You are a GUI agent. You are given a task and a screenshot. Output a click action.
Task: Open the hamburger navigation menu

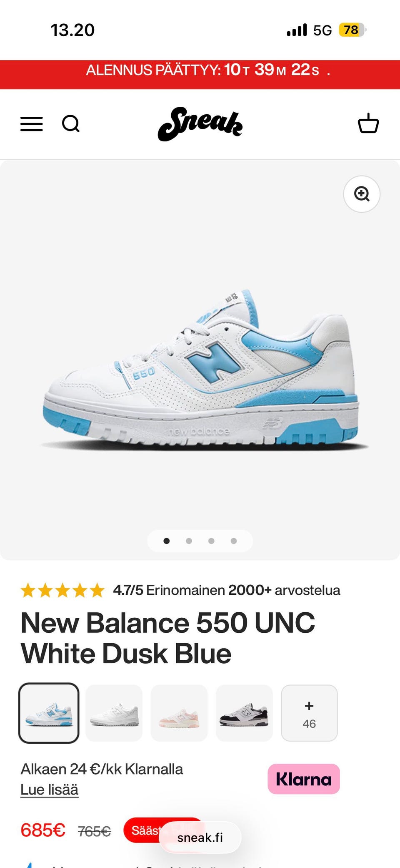coord(32,124)
